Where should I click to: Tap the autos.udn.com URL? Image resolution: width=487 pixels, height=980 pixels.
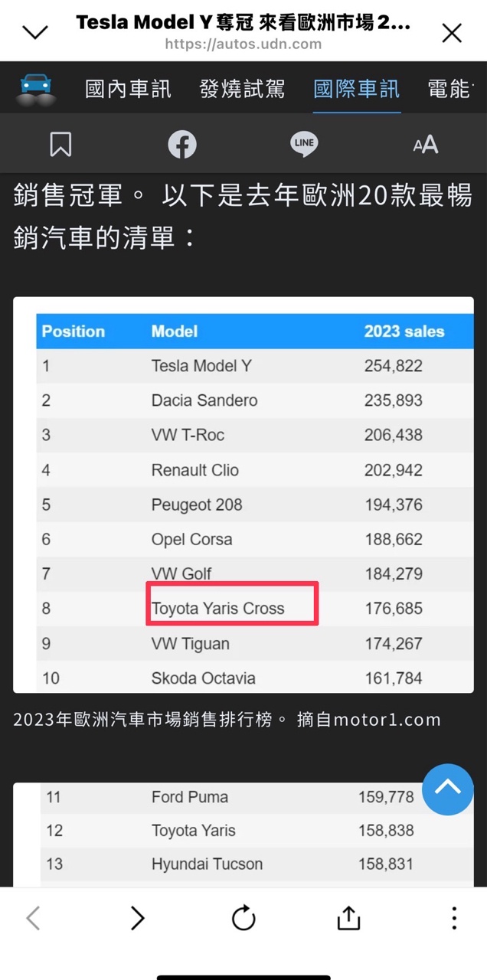click(x=243, y=44)
